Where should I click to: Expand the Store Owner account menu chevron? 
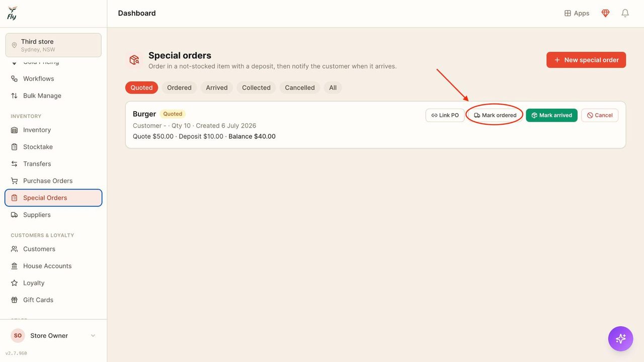[x=93, y=336]
